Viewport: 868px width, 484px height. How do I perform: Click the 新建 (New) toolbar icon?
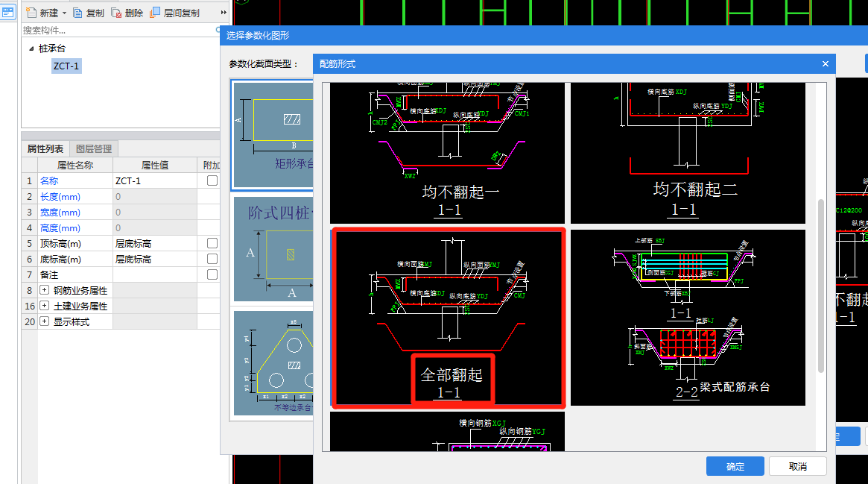coord(32,12)
